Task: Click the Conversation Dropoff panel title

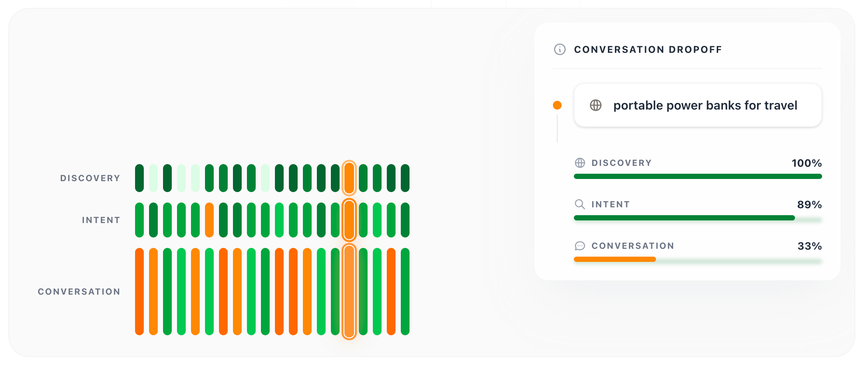Action: [x=648, y=49]
